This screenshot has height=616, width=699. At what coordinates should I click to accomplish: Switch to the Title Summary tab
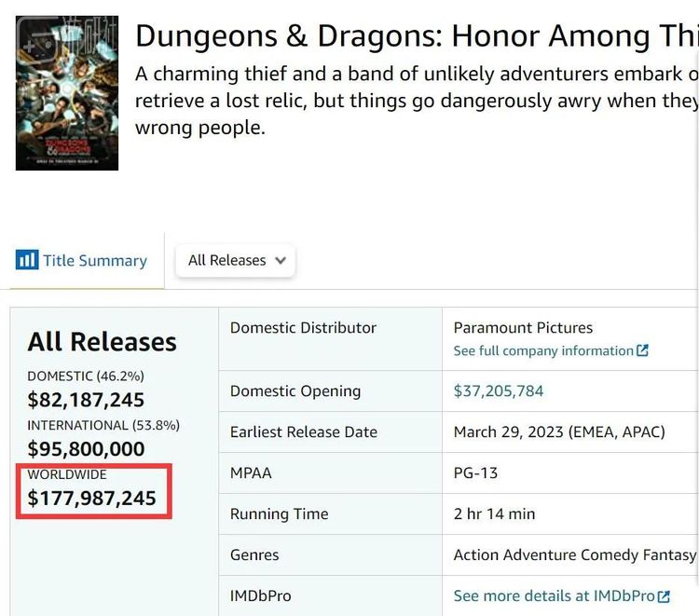pyautogui.click(x=94, y=261)
